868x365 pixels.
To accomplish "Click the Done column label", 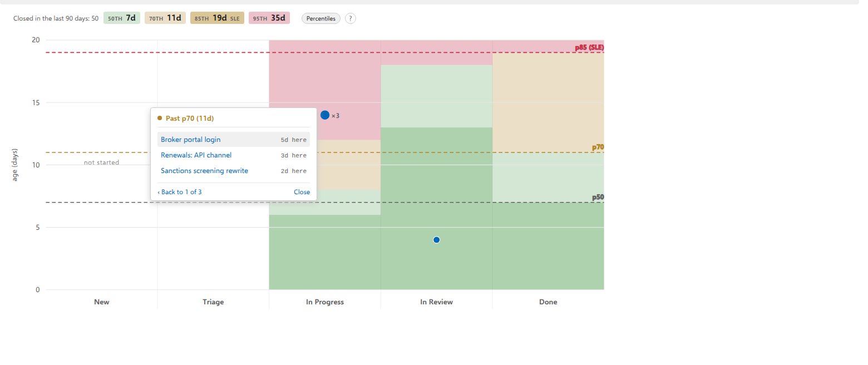I will point(548,302).
